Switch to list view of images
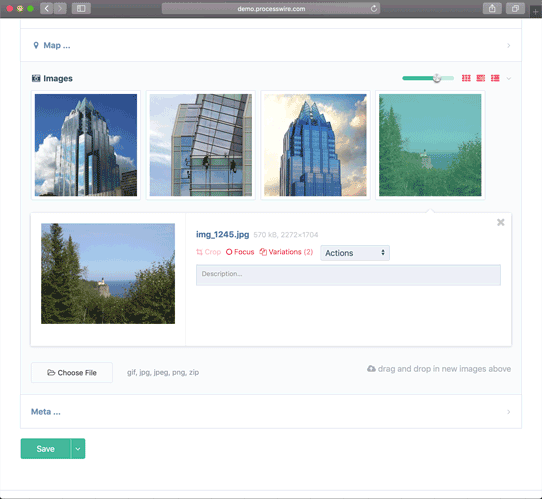 click(495, 78)
